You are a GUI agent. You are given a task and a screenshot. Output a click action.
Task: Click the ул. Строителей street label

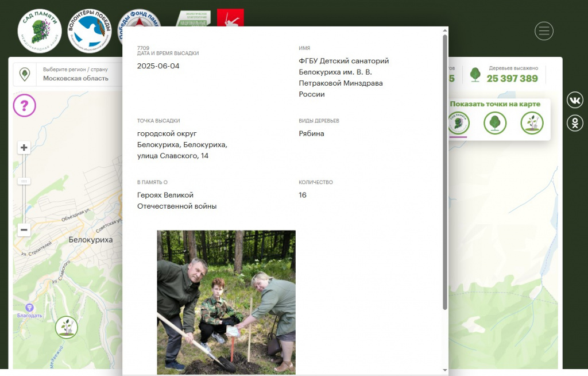point(36,249)
